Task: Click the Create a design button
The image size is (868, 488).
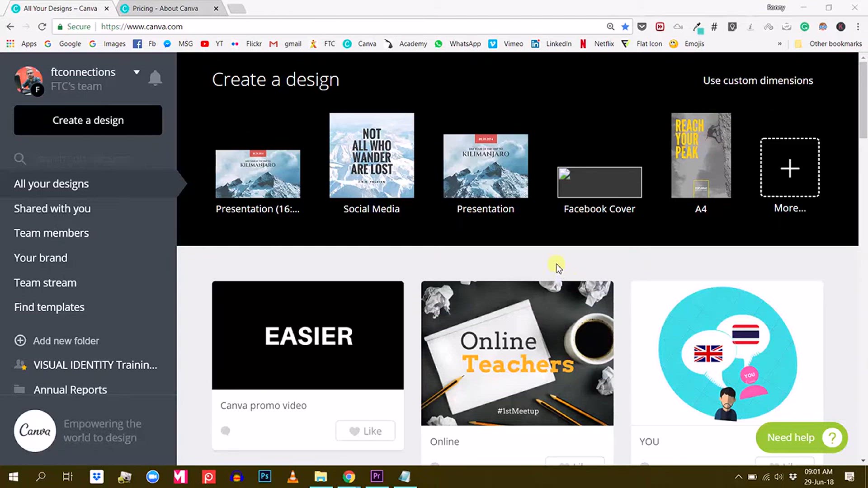Action: coord(88,120)
